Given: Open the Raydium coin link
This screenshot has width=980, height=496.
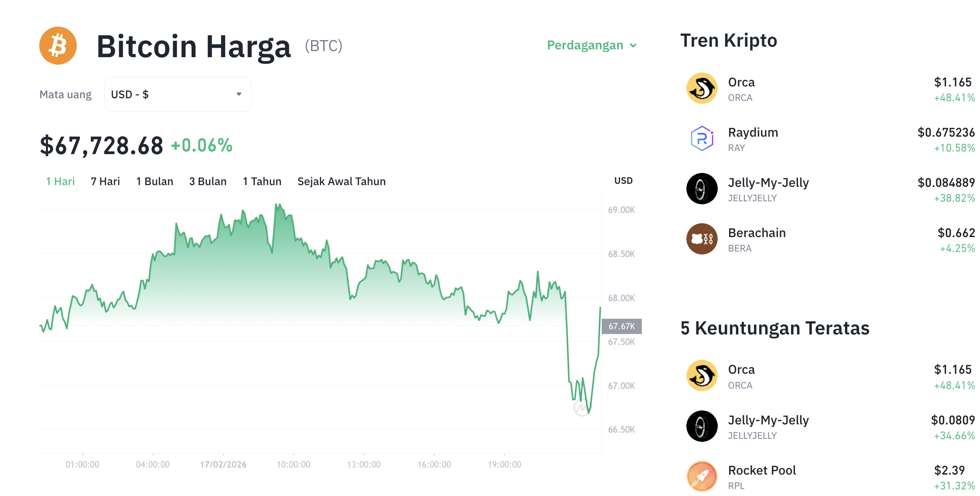Looking at the screenshot, I should coord(753,132).
